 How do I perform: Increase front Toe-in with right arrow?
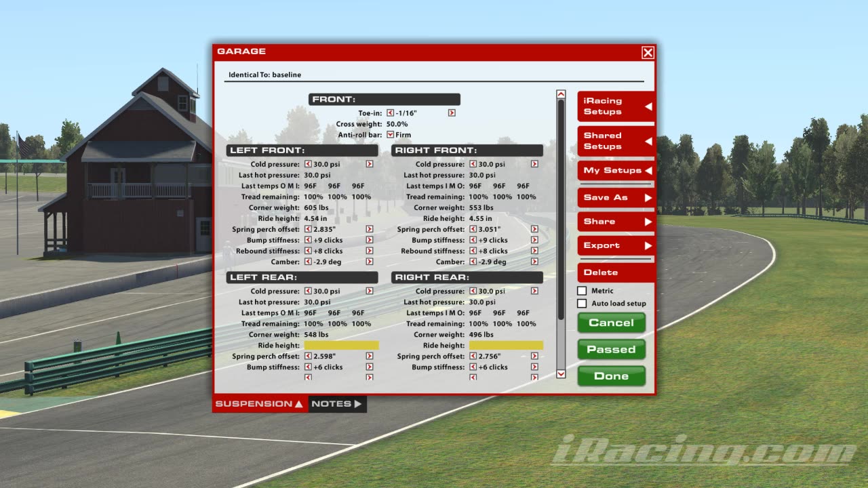452,113
